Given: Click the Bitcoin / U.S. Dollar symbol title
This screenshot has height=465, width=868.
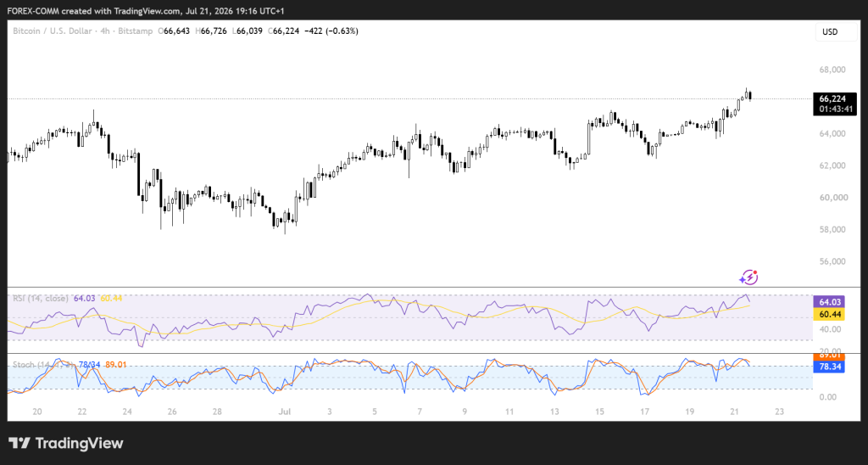Looking at the screenshot, I should [52, 31].
